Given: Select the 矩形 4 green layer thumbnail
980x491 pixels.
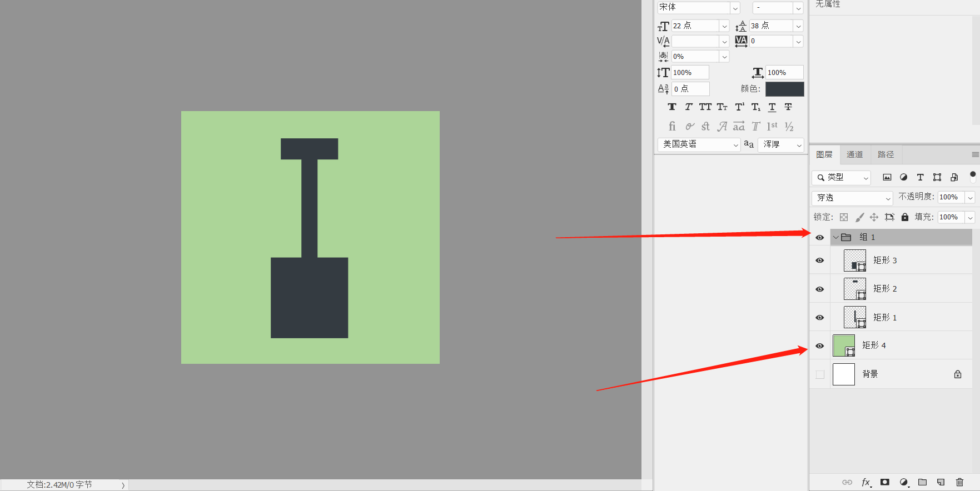Looking at the screenshot, I should click(x=844, y=345).
